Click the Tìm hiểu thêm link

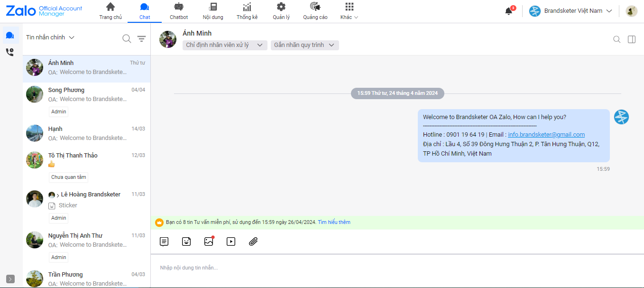[x=334, y=222]
